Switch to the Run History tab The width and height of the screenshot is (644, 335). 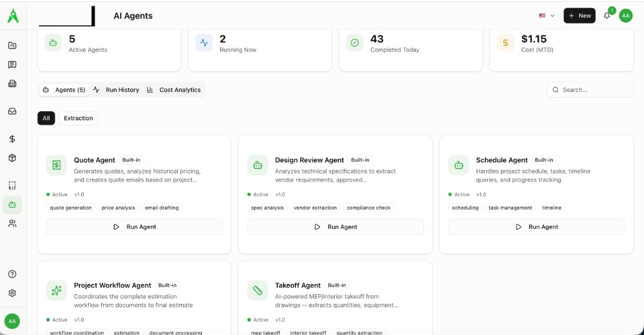[x=116, y=90]
